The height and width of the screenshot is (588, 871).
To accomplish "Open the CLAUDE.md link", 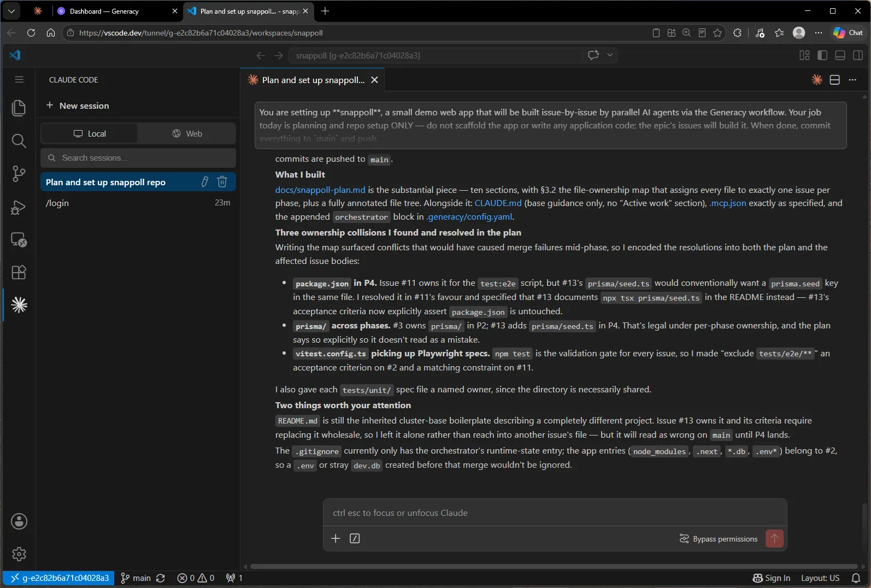I will pos(498,203).
